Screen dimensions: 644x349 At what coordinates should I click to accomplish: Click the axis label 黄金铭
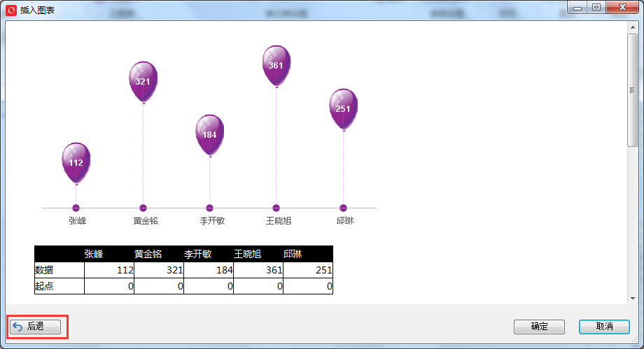[x=146, y=221]
